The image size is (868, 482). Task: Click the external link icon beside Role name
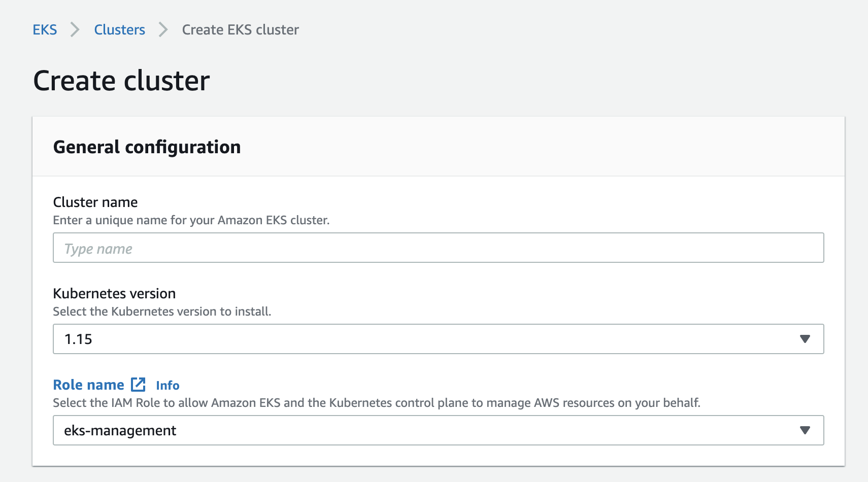tap(138, 385)
